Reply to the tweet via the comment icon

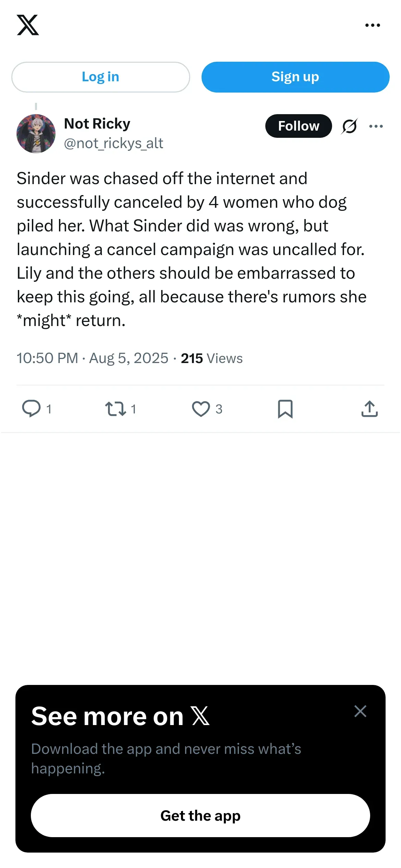[32, 409]
